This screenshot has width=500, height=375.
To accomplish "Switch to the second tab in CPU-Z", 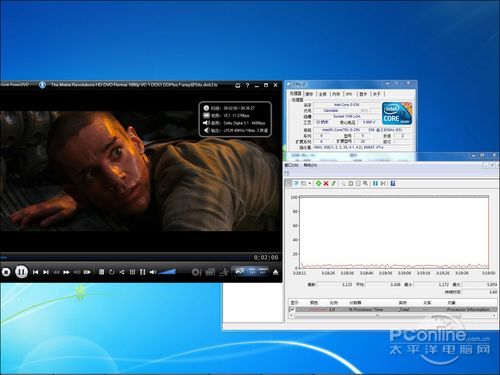I will [309, 94].
